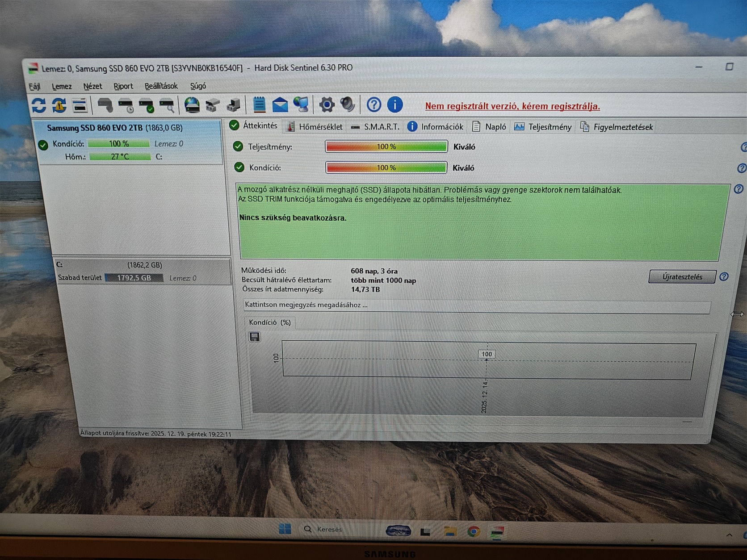This screenshot has height=560, width=747.
Task: Switch to the Napló tab
Action: click(x=489, y=127)
